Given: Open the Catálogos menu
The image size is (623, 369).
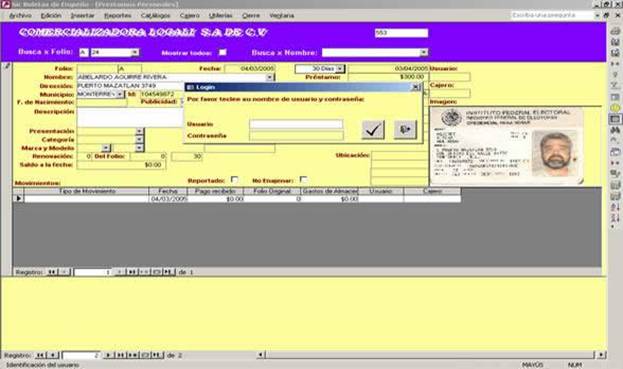Looking at the screenshot, I should click(x=155, y=15).
